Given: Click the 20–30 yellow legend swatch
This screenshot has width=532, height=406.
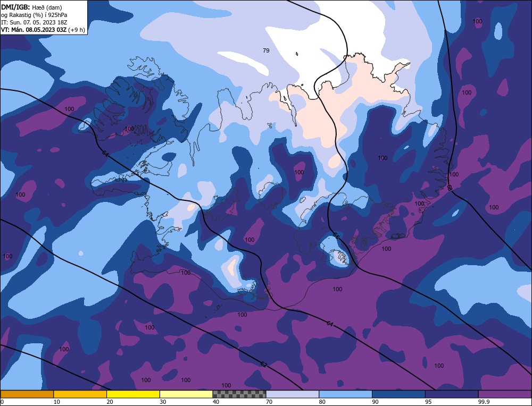Looking at the screenshot, I should pos(134,394).
